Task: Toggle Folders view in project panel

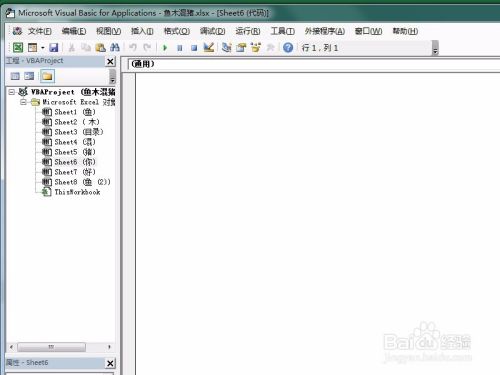Action: [47, 76]
